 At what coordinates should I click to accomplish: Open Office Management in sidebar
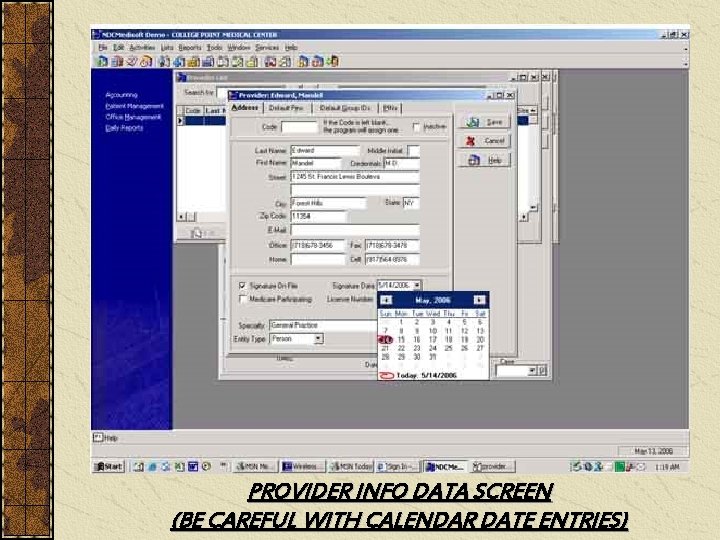click(x=133, y=117)
